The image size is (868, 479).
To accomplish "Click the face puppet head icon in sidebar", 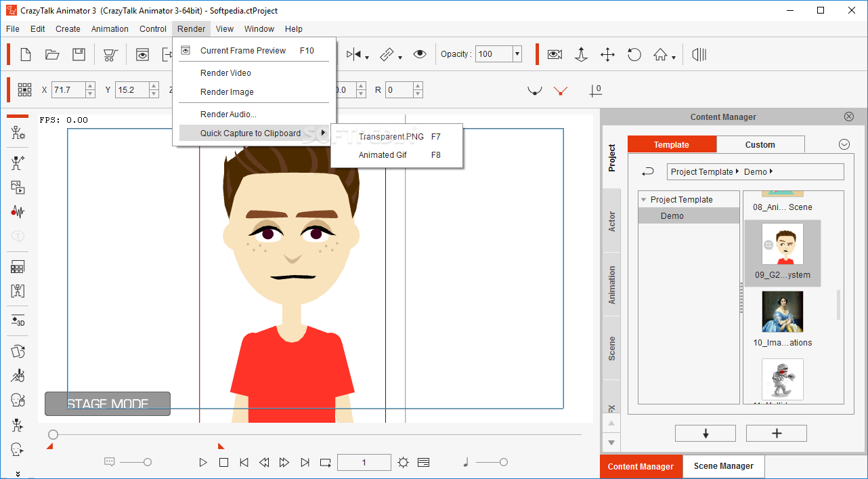I will click(18, 400).
